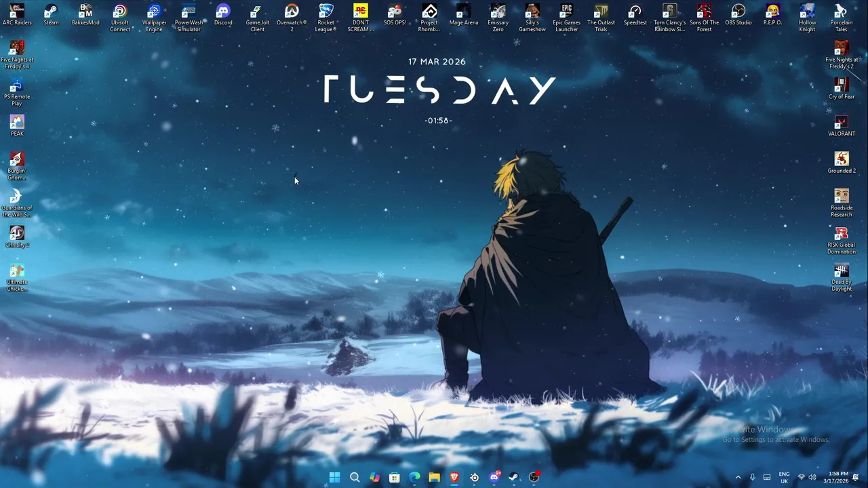Select the Game Jolt Client icon
868x488 pixels.
pos(257,18)
